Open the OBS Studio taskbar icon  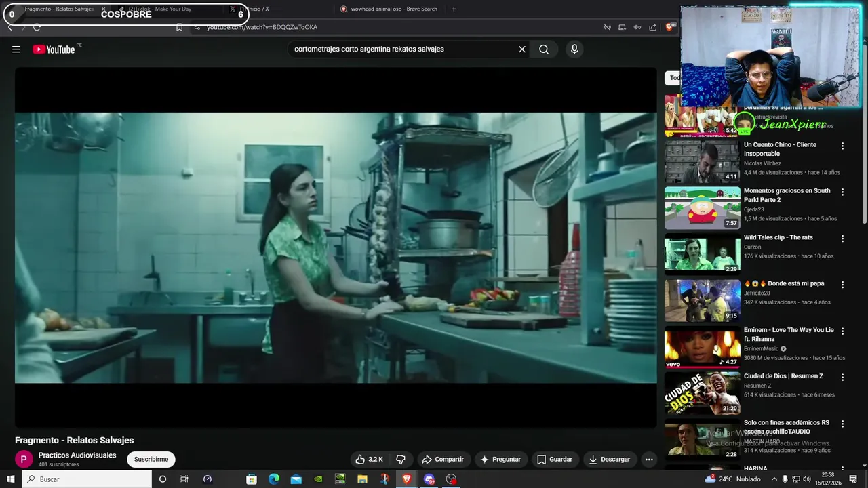pos(452,479)
